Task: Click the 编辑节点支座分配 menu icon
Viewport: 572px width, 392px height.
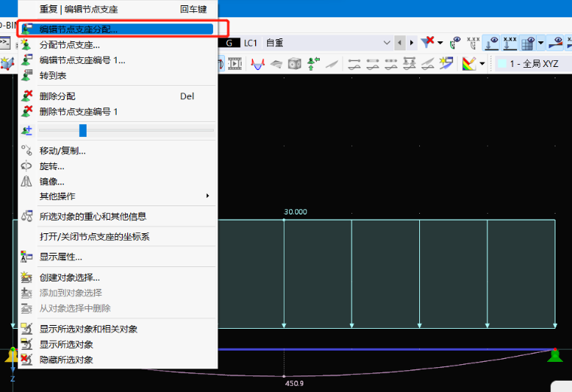Action: 26,29
